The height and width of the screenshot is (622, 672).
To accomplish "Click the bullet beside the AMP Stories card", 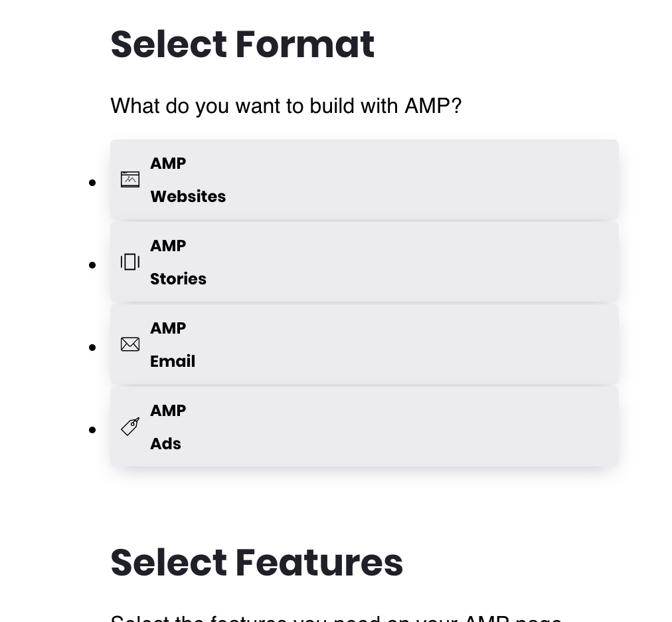I will tap(92, 264).
